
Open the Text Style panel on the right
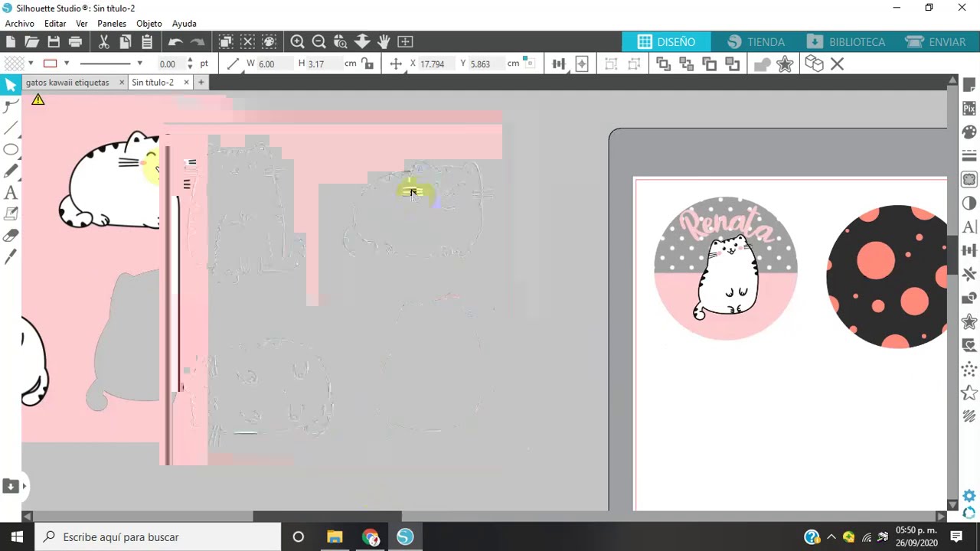969,227
